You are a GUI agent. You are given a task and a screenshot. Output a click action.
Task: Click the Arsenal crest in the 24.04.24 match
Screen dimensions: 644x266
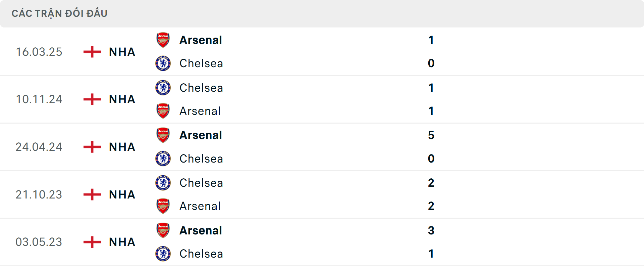(x=163, y=135)
